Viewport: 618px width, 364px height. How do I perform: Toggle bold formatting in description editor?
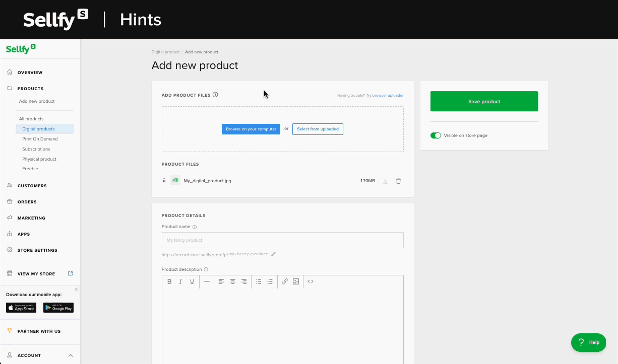[x=169, y=281]
